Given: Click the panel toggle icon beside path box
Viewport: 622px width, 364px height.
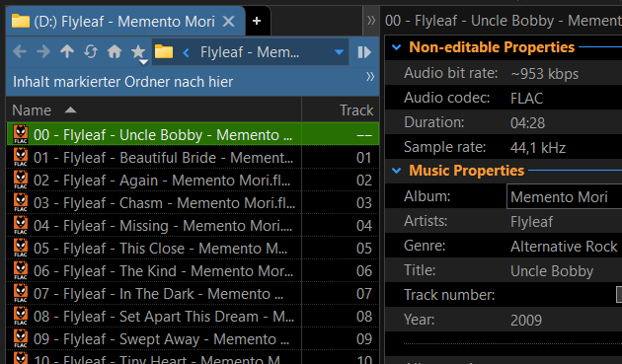Looking at the screenshot, I should coord(364,52).
